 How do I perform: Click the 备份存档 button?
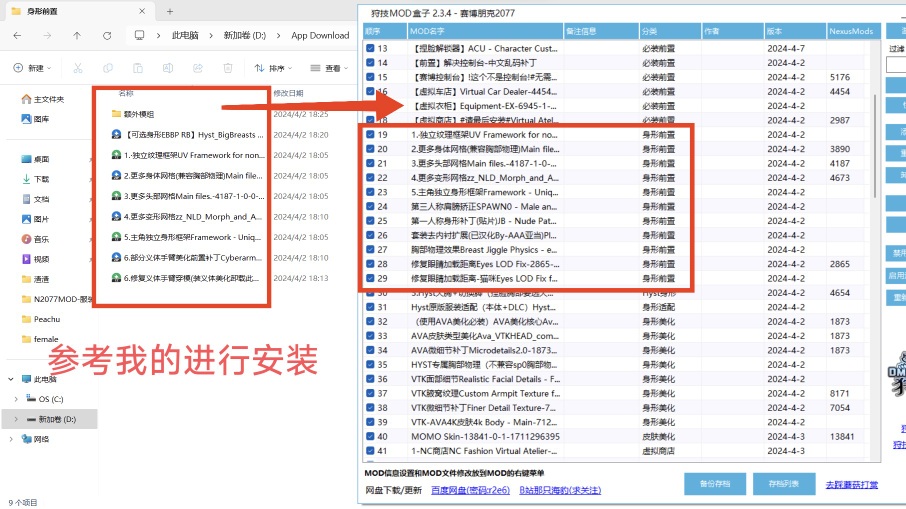[714, 484]
